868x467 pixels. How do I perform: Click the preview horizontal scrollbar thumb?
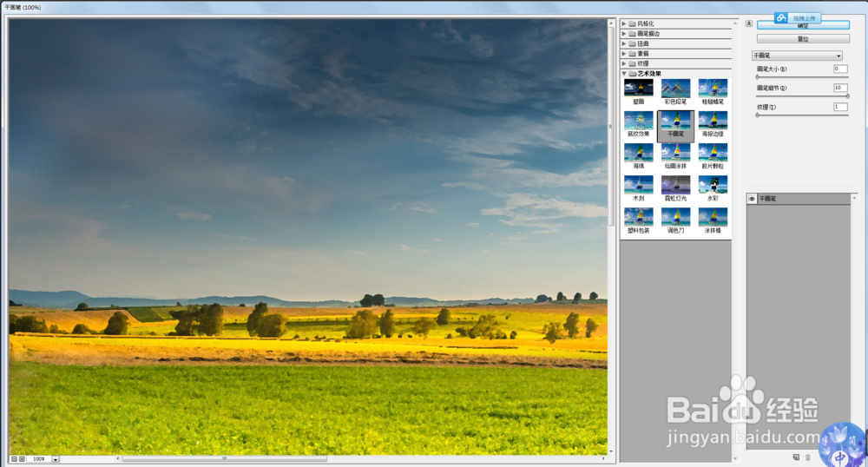[224, 458]
